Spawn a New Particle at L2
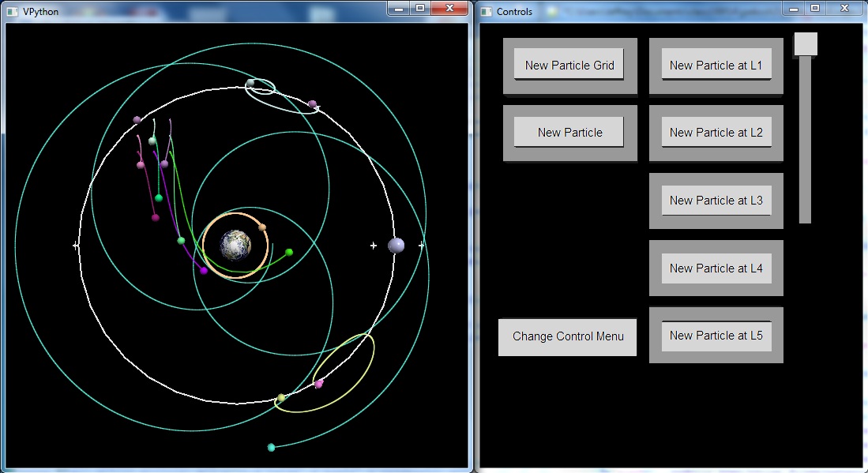This screenshot has height=473, width=868. click(716, 133)
